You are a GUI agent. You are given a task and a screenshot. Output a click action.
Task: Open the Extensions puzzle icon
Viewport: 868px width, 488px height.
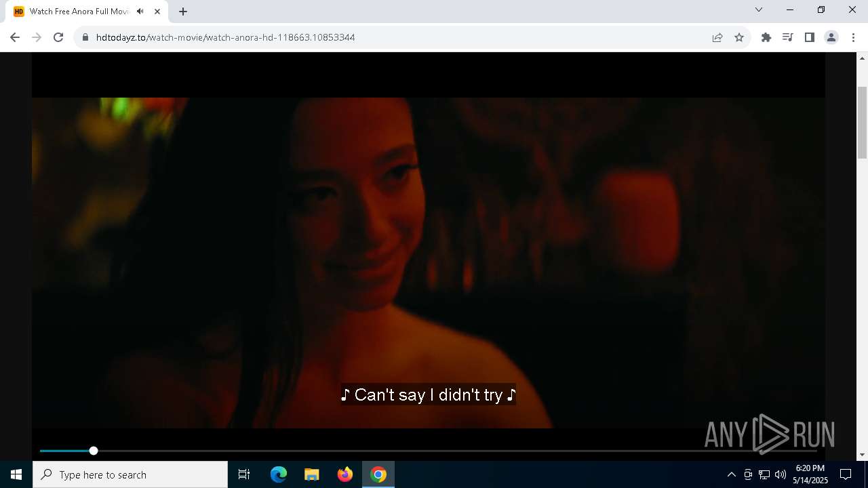[x=766, y=37]
